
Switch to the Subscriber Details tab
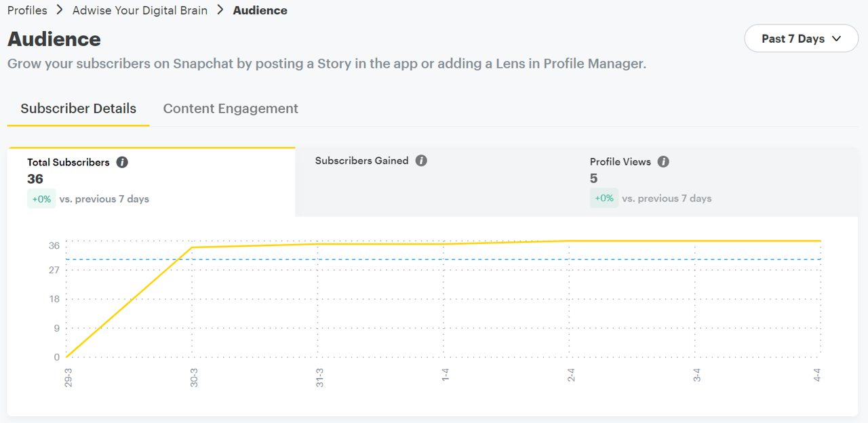[78, 108]
